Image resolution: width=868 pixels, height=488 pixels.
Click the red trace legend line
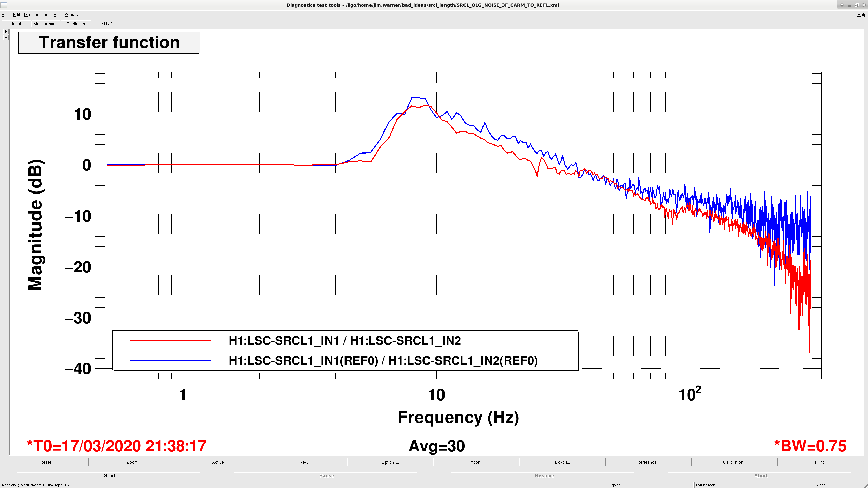point(170,340)
